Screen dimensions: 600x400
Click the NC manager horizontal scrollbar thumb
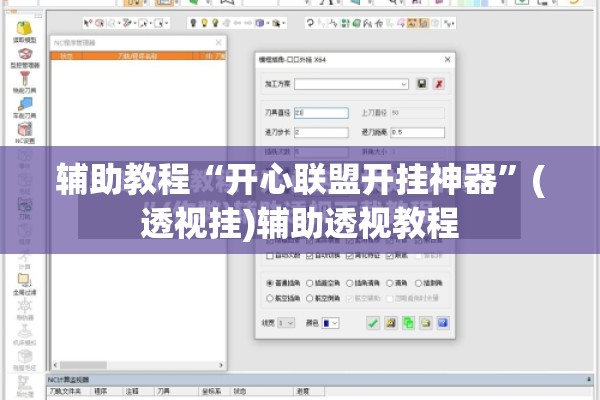coord(83,365)
